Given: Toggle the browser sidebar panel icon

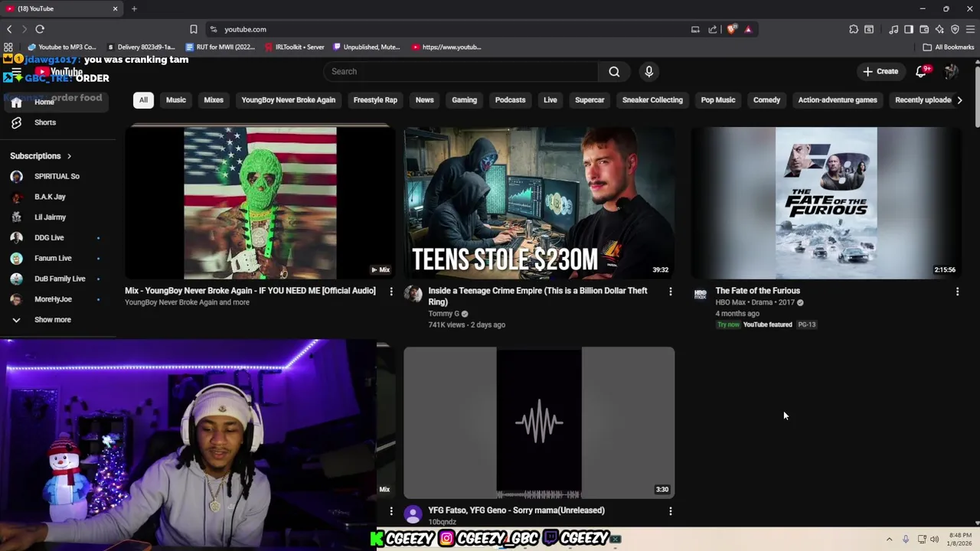Looking at the screenshot, I should click(909, 29).
